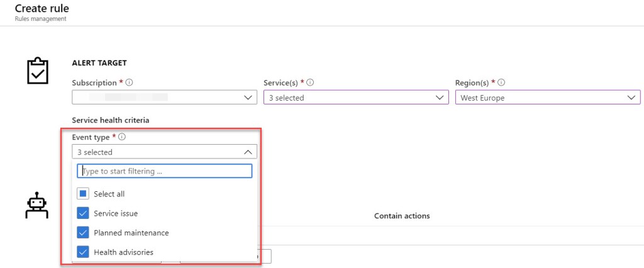The image size is (644, 268).
Task: Click info icon next to Event type
Action: 122,137
